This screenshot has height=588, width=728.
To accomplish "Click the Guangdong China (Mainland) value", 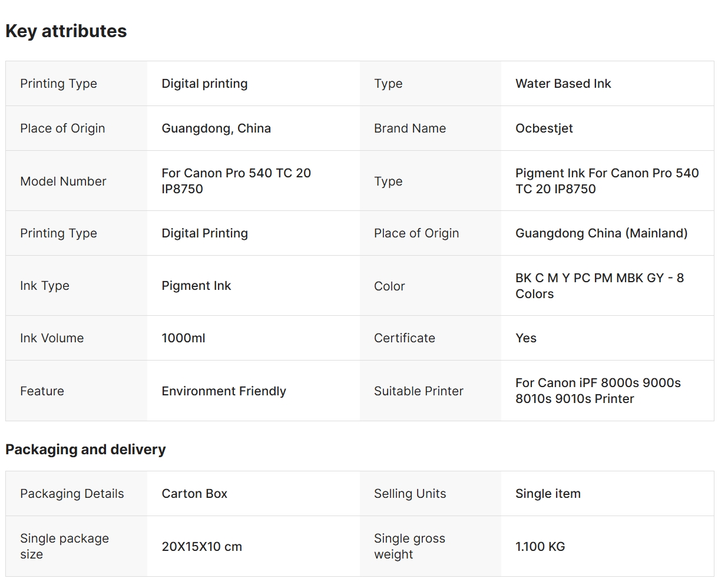I will (x=601, y=233).
